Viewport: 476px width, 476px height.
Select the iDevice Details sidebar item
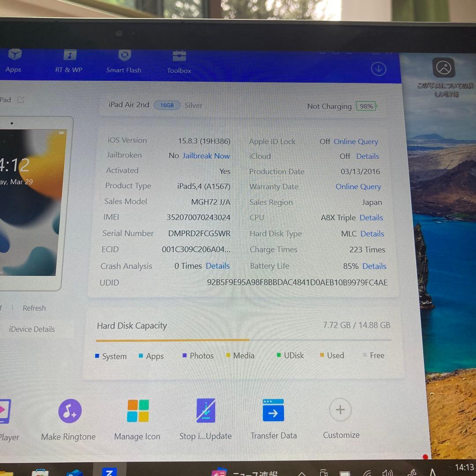[32, 329]
